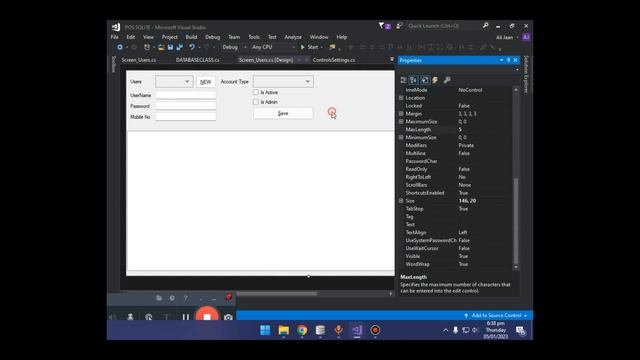Open the Users combo box
This screenshot has width=640, height=360.
174,82
